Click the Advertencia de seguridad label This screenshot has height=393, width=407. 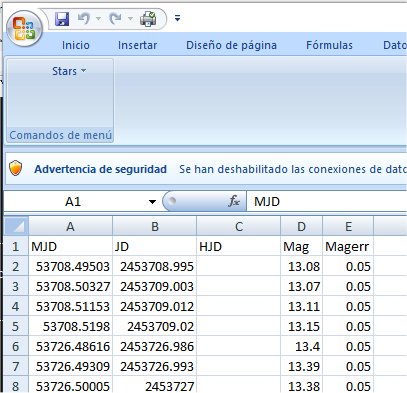(100, 169)
